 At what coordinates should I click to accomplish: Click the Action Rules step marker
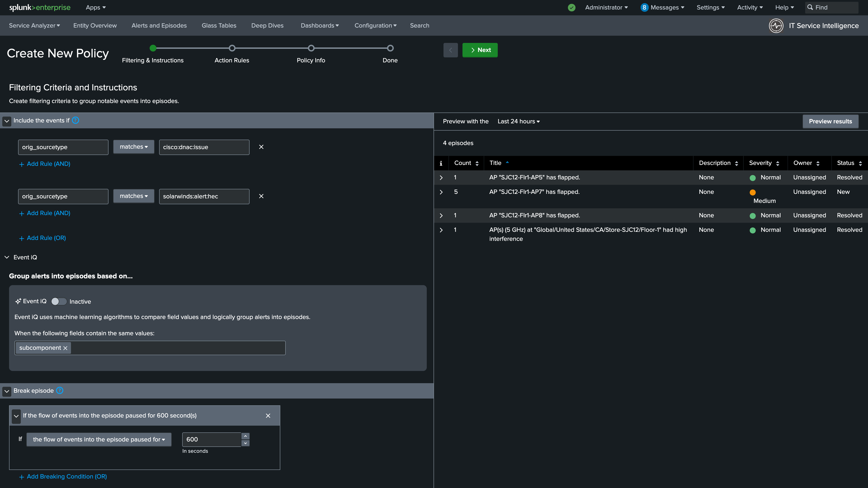232,48
